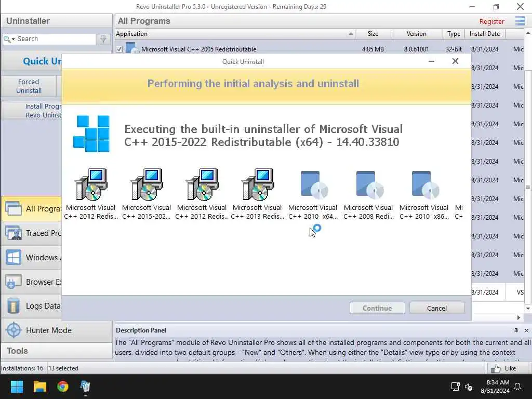Click the Microsoft Visual C++ 2008 Redi... icon
The image size is (532, 399).
(x=369, y=184)
